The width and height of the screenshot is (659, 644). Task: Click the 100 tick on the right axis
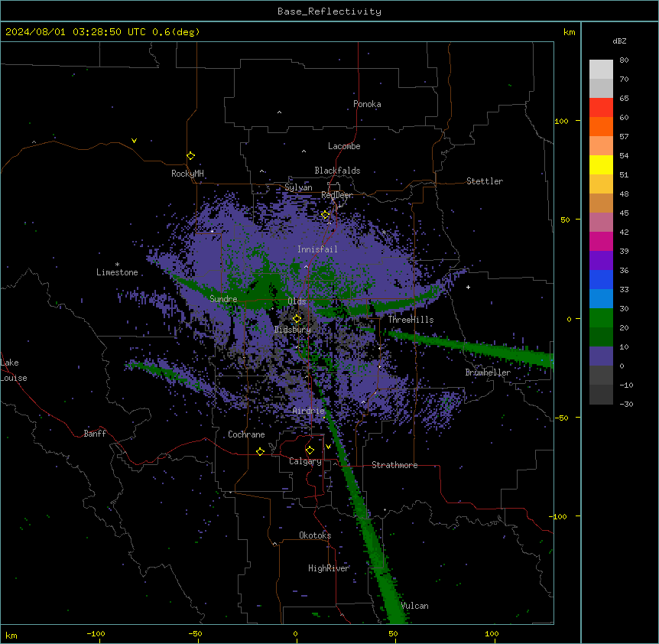tap(561, 121)
